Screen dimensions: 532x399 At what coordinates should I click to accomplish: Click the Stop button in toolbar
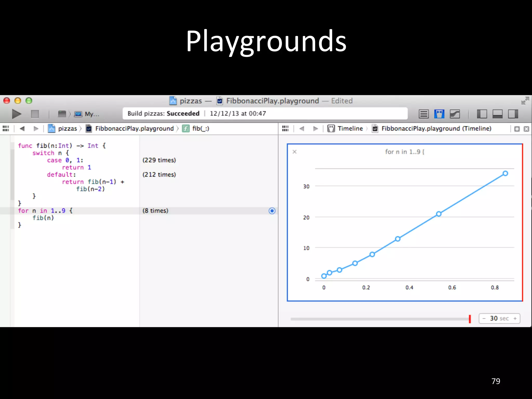click(x=35, y=114)
